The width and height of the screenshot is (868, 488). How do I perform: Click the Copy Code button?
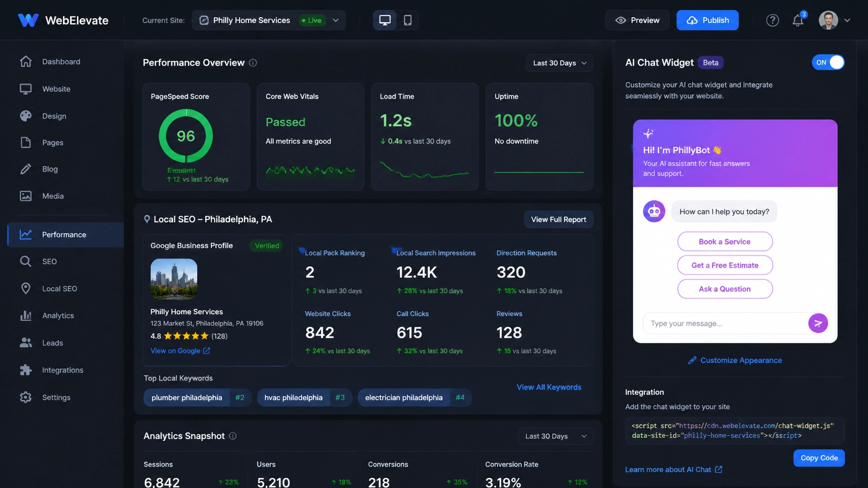coord(819,458)
